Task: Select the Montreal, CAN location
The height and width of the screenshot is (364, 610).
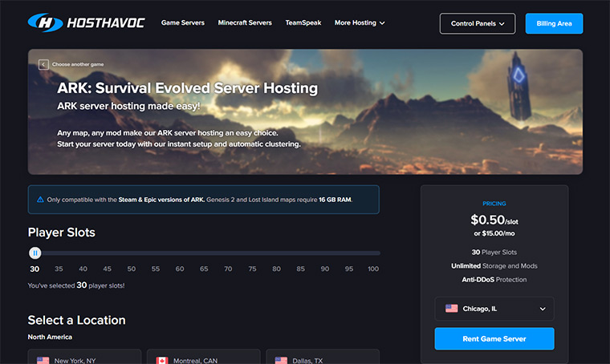Action: pyautogui.click(x=203, y=357)
